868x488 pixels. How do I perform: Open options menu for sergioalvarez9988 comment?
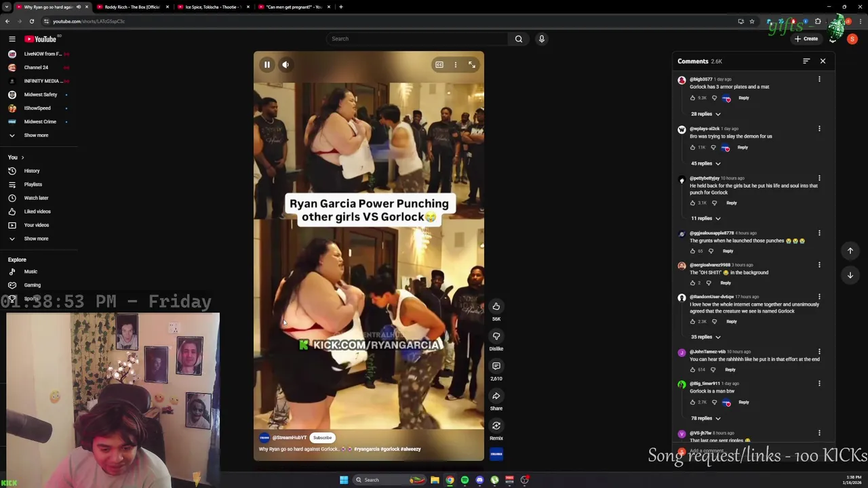(819, 265)
